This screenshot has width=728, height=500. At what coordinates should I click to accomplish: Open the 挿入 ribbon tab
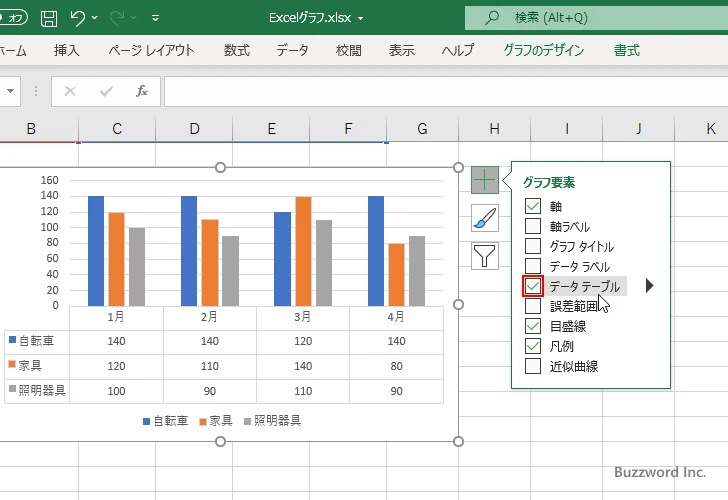pyautogui.click(x=66, y=50)
